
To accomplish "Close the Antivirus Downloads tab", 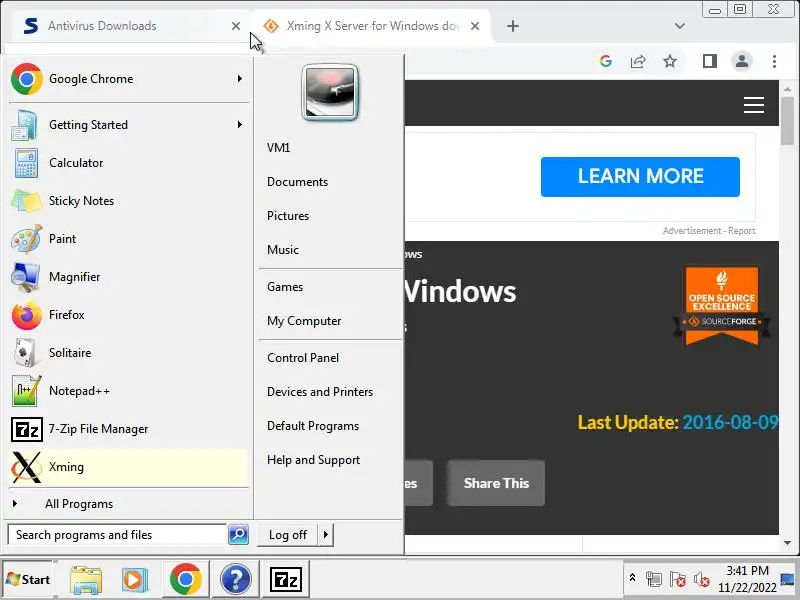I will [236, 26].
